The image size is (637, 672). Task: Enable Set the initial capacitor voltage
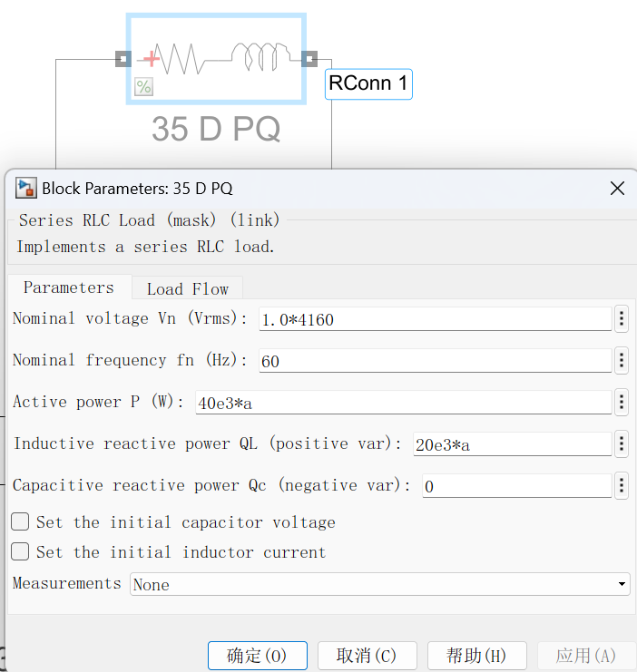20,522
